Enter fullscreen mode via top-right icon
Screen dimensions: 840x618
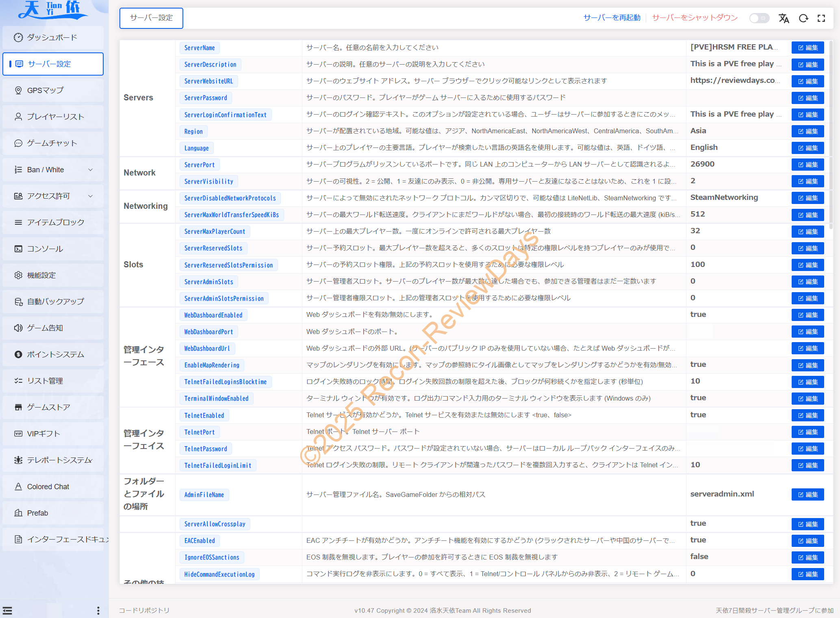[x=821, y=18]
